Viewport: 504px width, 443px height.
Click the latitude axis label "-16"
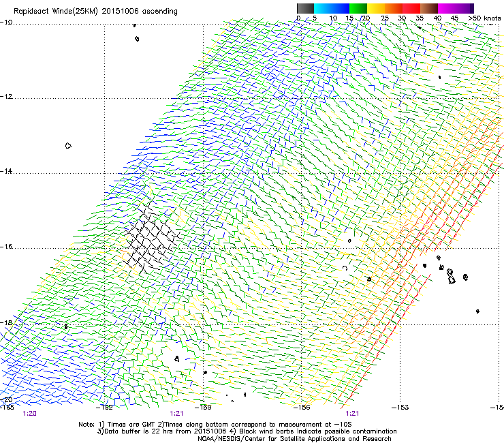(6, 247)
